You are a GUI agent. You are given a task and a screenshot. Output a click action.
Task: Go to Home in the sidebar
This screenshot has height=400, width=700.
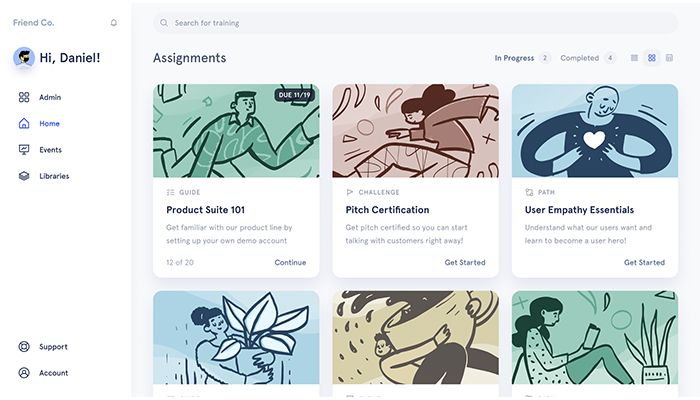49,124
